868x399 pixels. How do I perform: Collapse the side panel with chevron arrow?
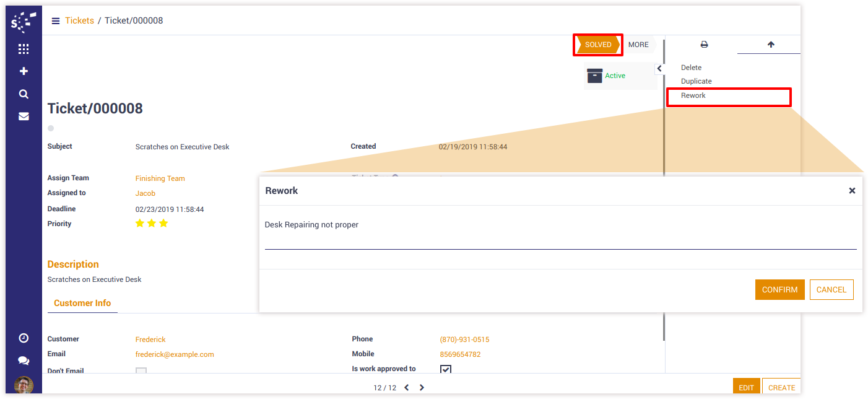pos(659,69)
